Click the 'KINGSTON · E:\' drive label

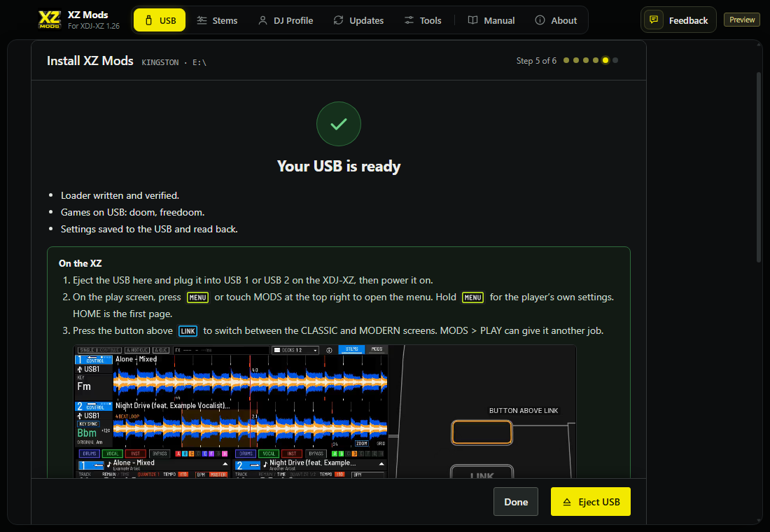[174, 62]
